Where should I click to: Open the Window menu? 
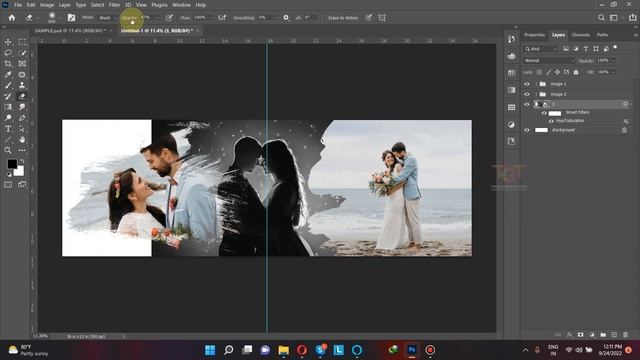coord(181,5)
